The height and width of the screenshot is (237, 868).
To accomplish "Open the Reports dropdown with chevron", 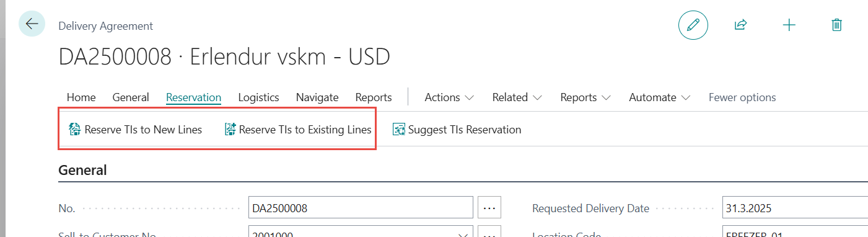I will click(x=585, y=97).
